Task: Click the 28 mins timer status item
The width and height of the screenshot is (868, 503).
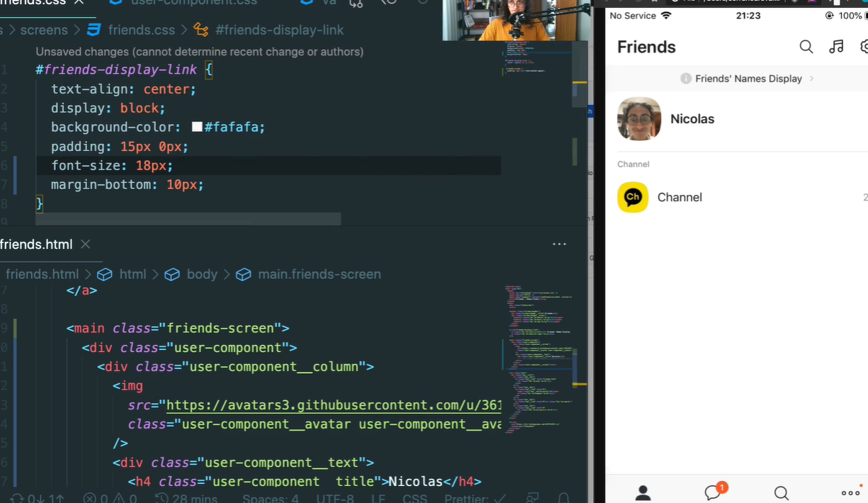Action: [x=186, y=498]
